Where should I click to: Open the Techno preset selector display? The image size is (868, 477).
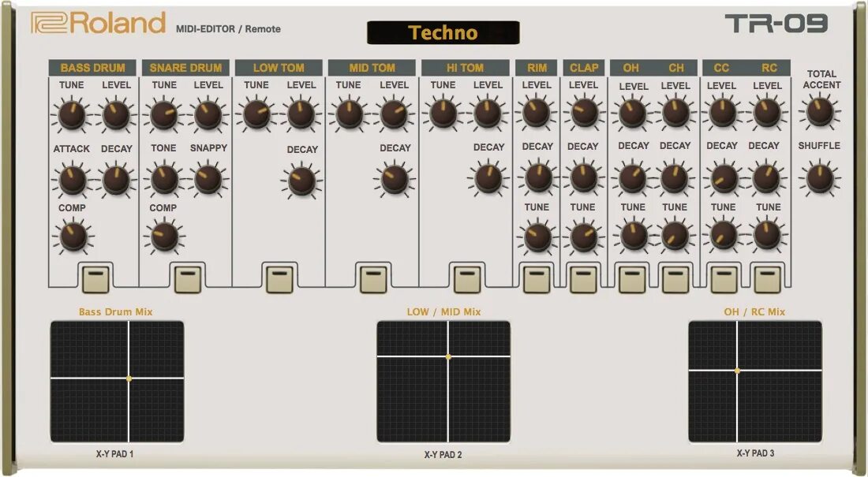[443, 32]
